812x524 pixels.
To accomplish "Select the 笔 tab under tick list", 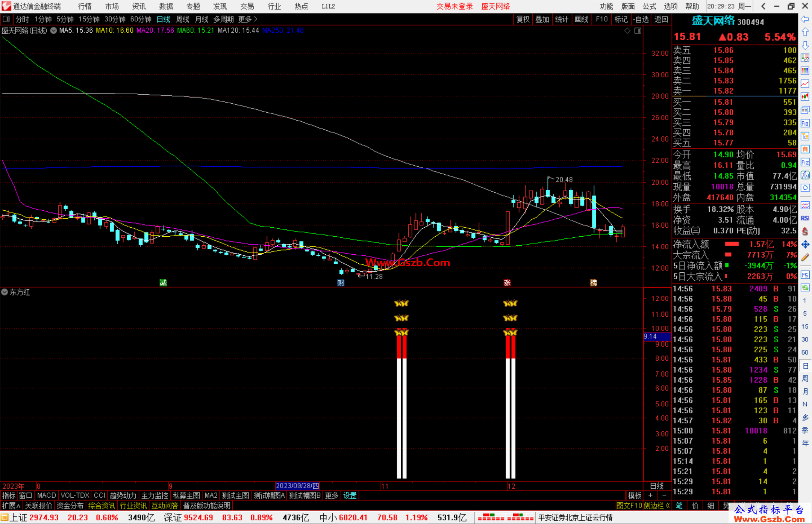I will click(x=679, y=506).
